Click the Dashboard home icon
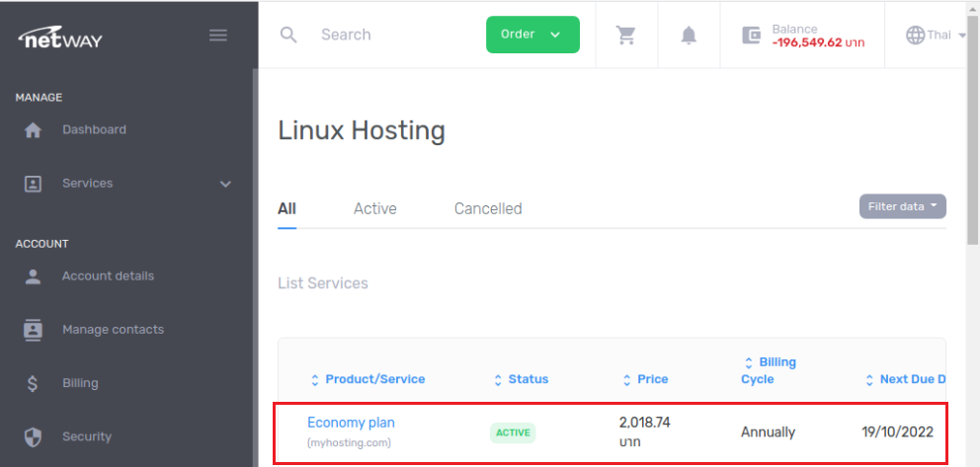980x467 pixels. pos(33,130)
